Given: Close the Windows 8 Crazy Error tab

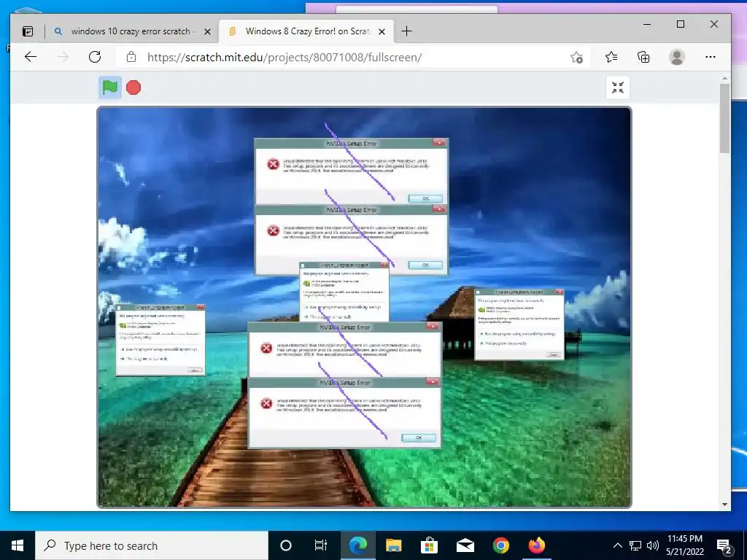Looking at the screenshot, I should click(x=382, y=31).
